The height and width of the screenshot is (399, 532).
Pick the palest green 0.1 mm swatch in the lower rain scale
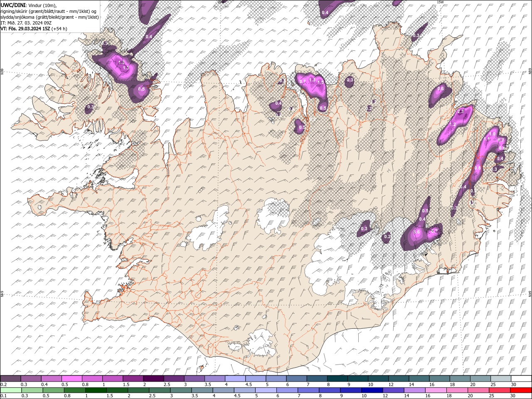tap(11, 390)
